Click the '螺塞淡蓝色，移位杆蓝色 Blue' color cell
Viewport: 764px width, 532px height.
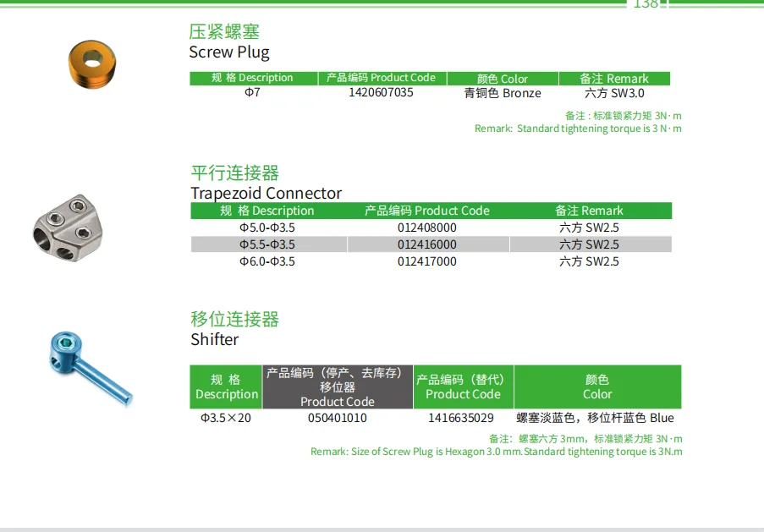(x=595, y=418)
